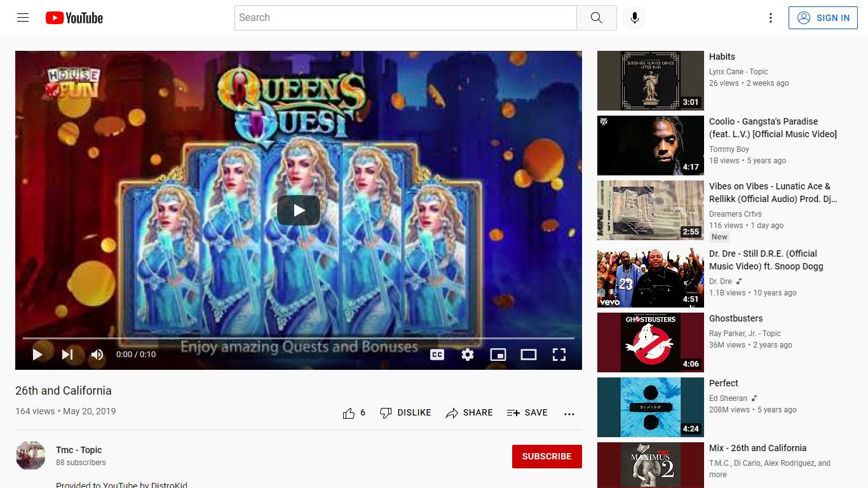Screen dimensions: 868x488
Task: Subscribe to Tmc - Topic channel
Action: pos(547,456)
